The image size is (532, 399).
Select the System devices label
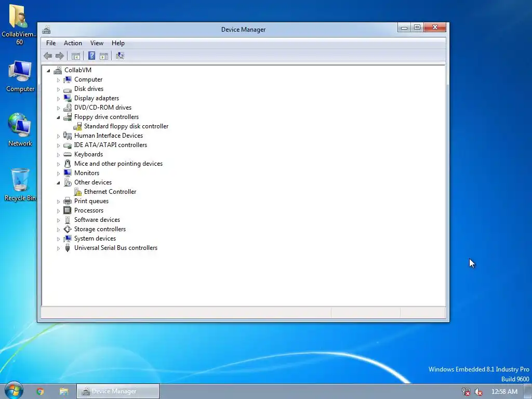(x=95, y=238)
